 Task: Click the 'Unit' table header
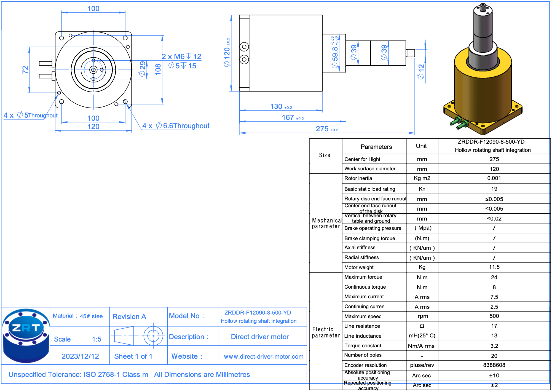point(421,146)
